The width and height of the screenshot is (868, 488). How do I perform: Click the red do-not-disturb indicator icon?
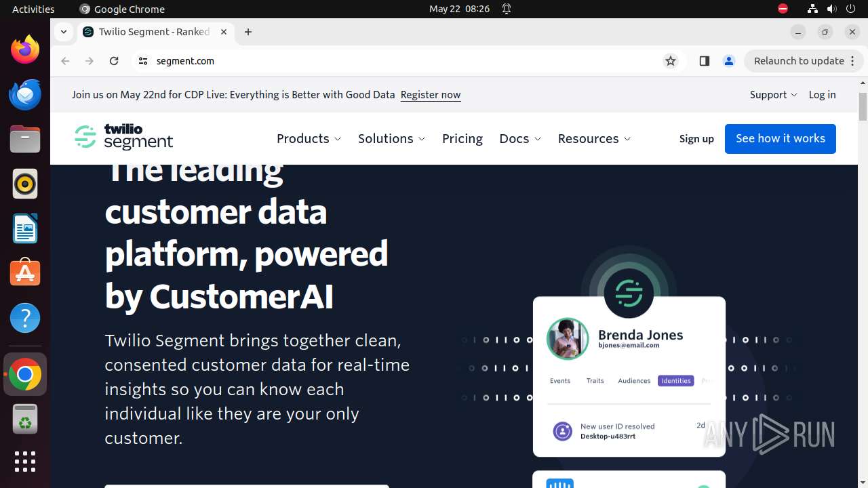(783, 9)
